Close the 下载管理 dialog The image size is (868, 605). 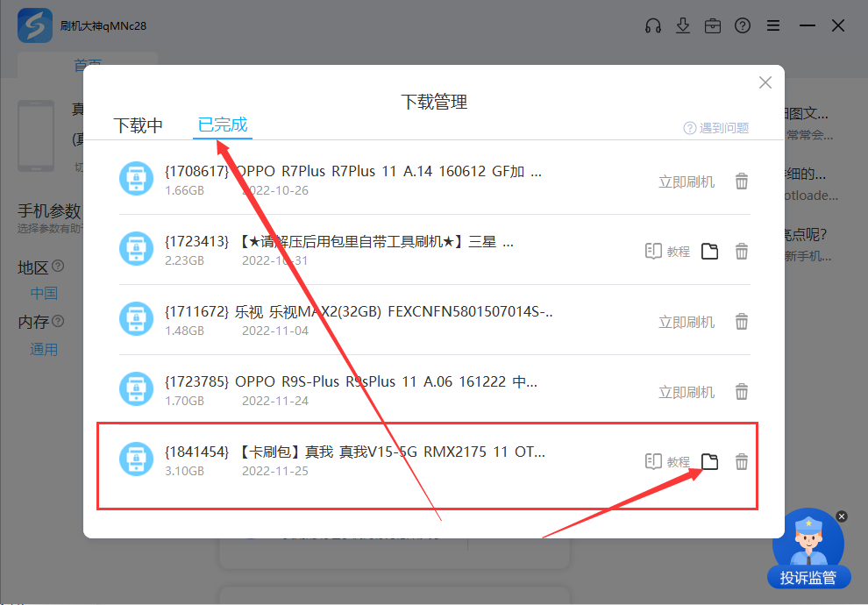[x=765, y=82]
